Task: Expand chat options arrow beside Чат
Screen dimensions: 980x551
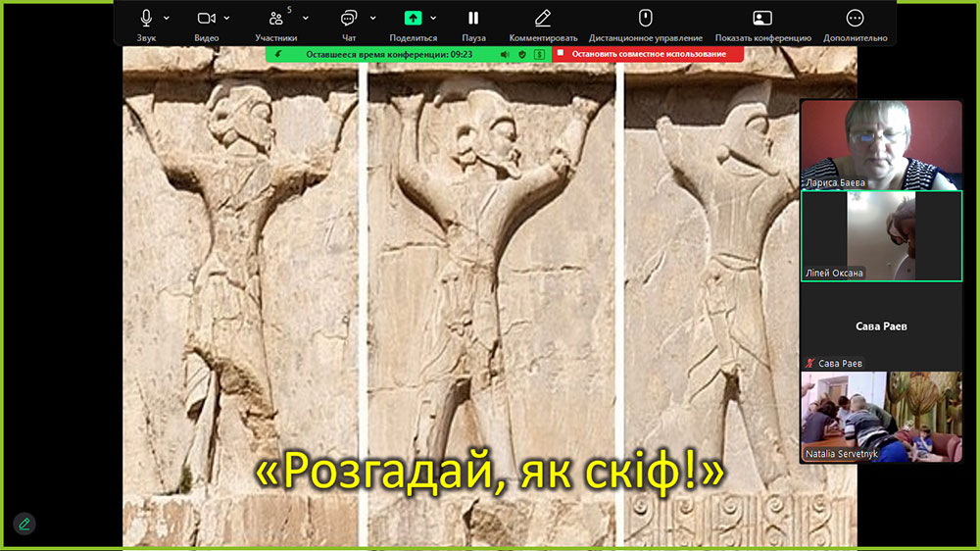Action: pyautogui.click(x=373, y=19)
